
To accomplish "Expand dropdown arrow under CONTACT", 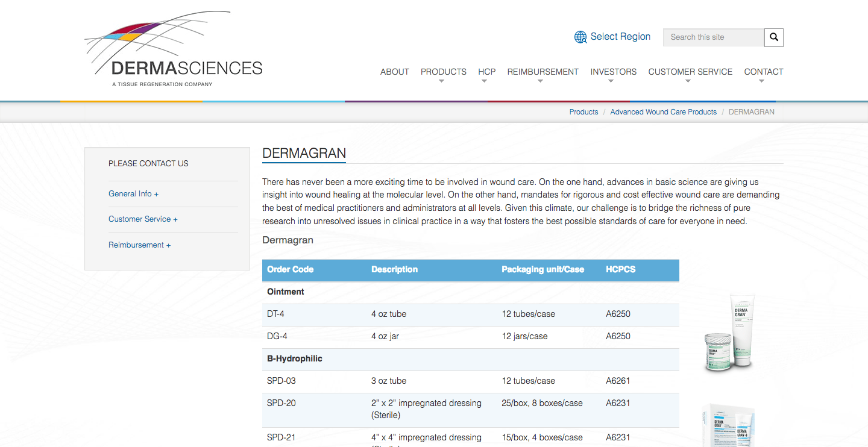I will coord(761,81).
